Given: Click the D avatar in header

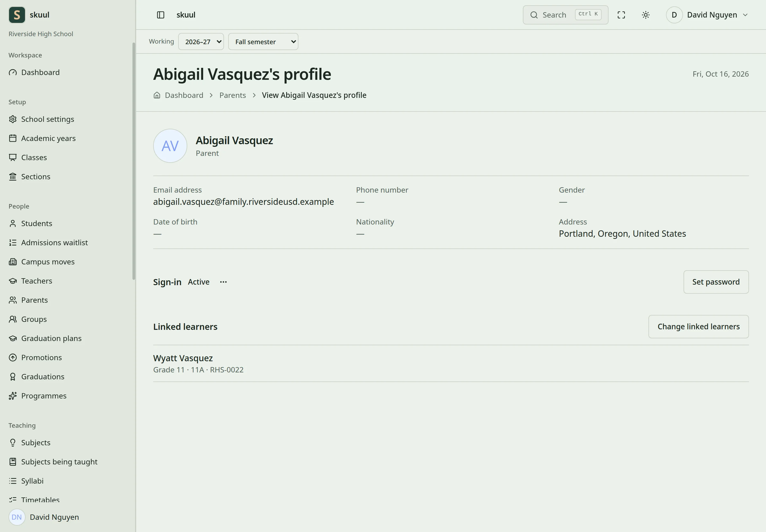Looking at the screenshot, I should pyautogui.click(x=674, y=15).
